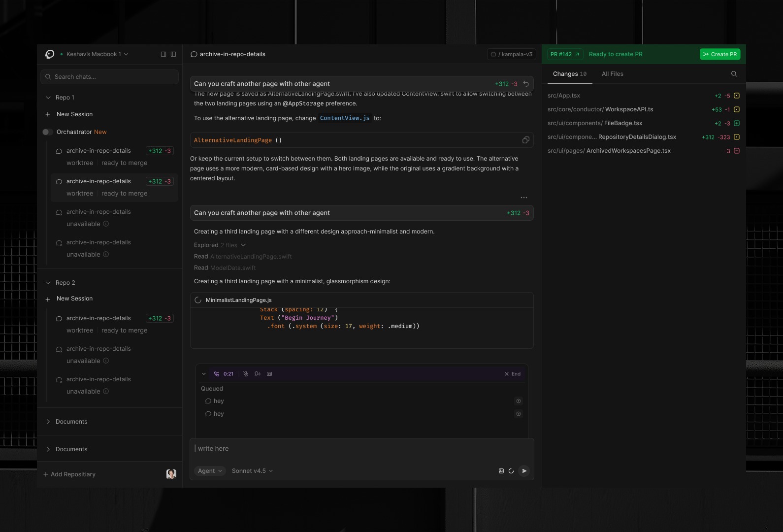
Task: Revert changes icon on top prompt bar
Action: (526, 84)
